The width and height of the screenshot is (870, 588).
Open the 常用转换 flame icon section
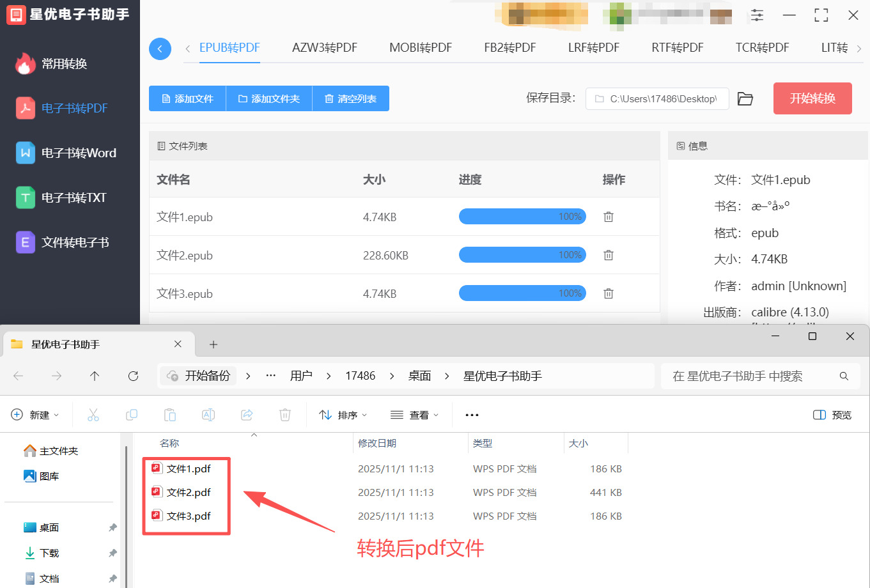25,64
